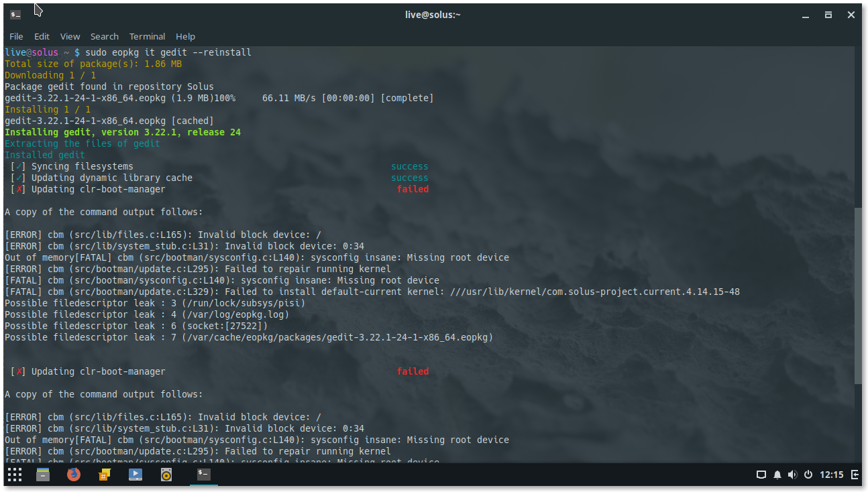
Task: Click the display tray icon
Action: (x=761, y=475)
